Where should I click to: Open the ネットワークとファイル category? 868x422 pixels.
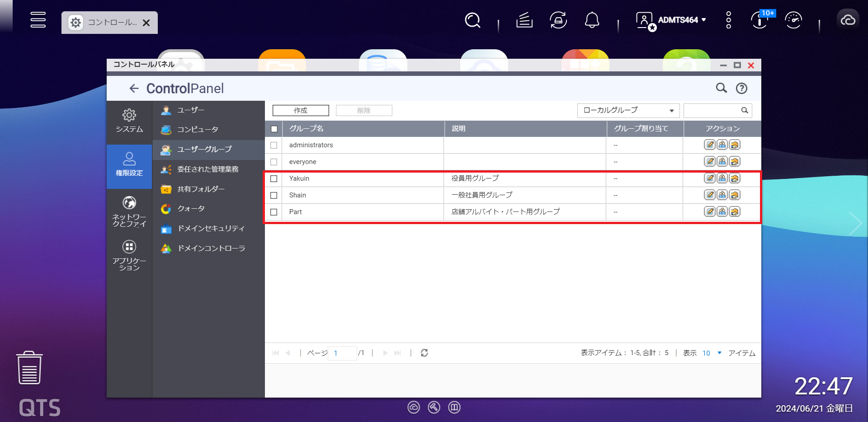pos(129,211)
